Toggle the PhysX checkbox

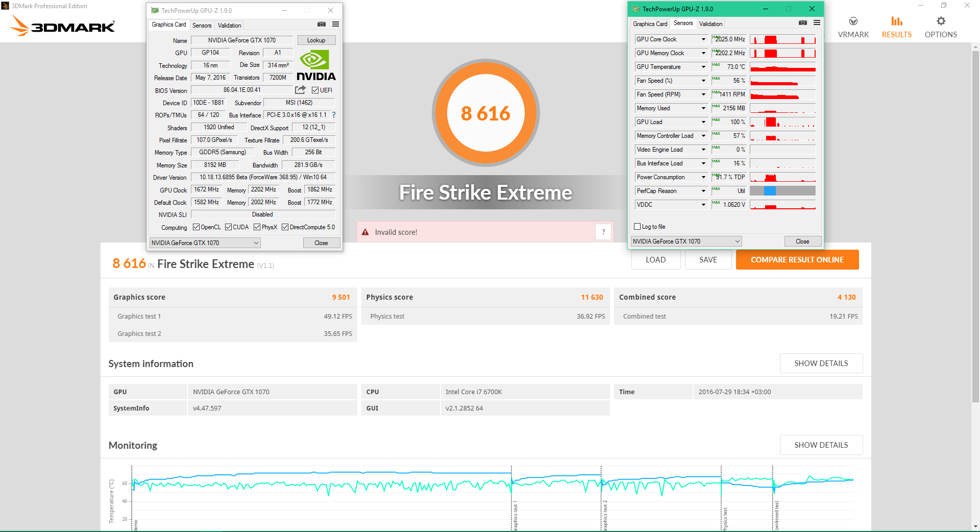[x=257, y=227]
